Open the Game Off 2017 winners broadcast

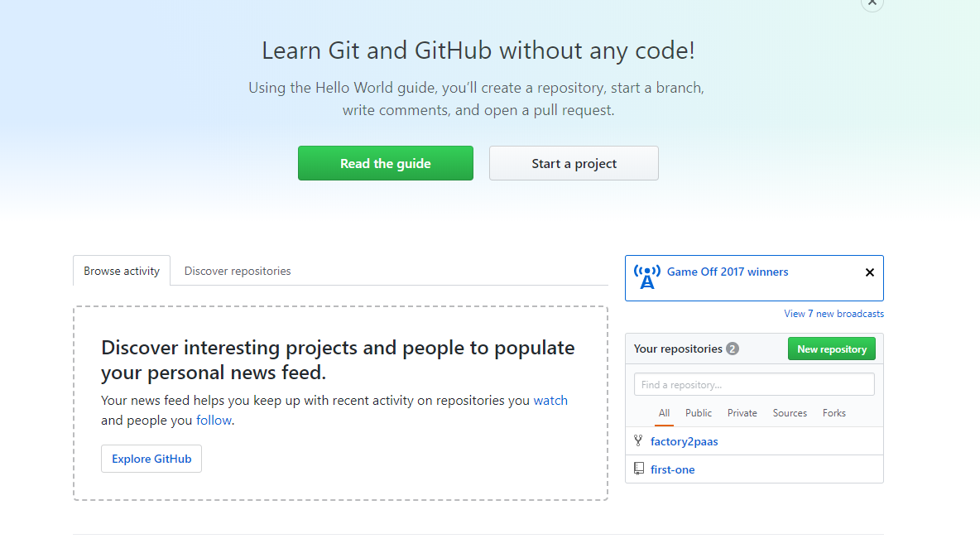pyautogui.click(x=727, y=272)
